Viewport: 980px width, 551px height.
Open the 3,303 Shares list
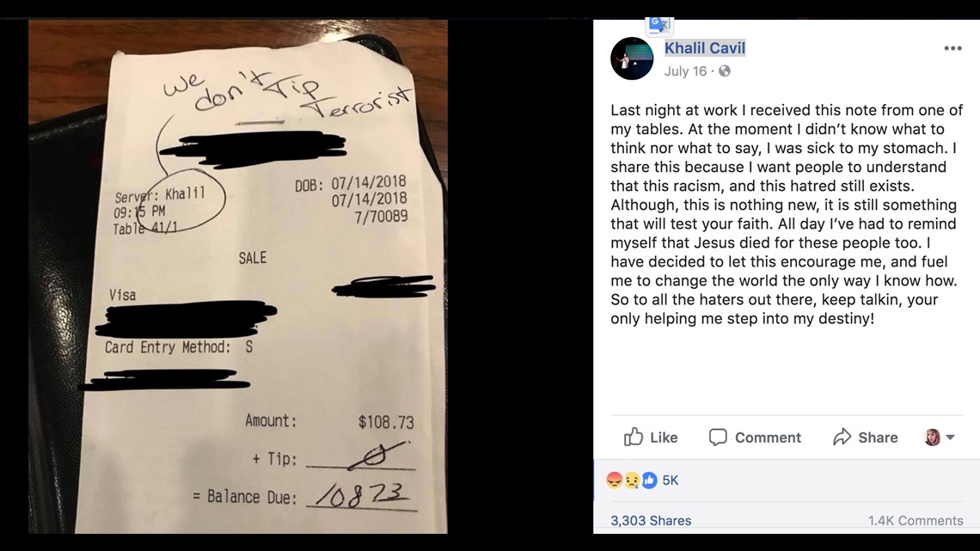pos(651,520)
